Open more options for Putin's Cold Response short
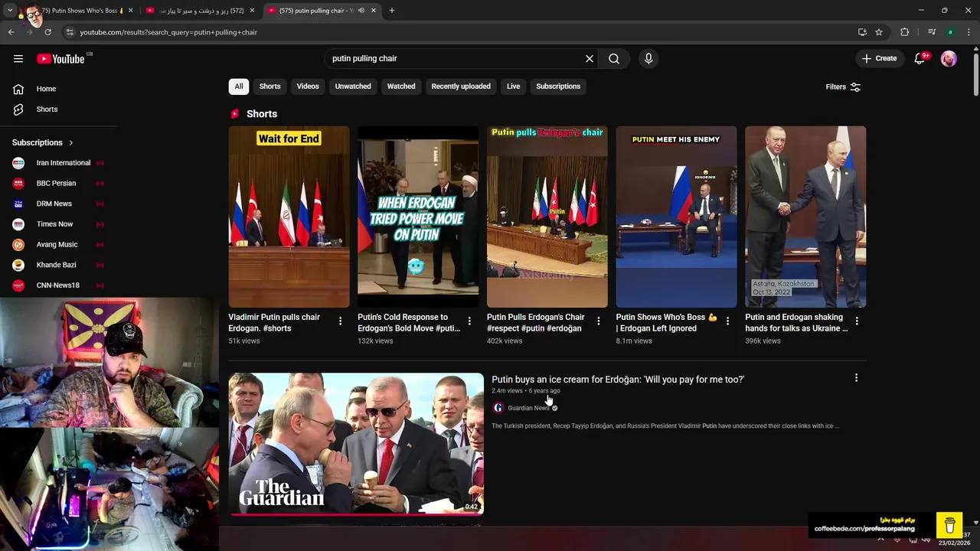980x551 pixels. click(x=469, y=321)
